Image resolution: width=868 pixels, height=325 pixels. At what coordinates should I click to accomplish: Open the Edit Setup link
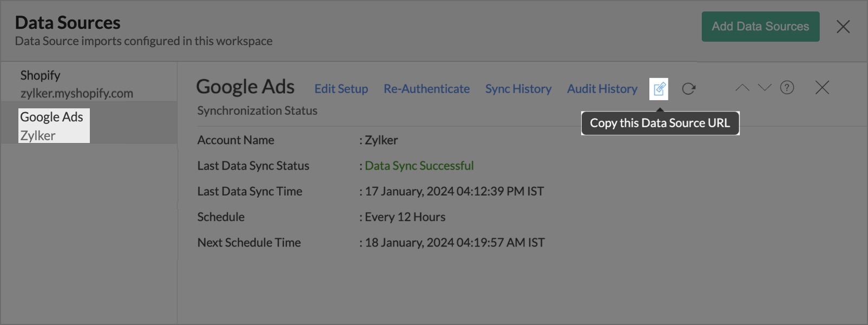pos(341,89)
